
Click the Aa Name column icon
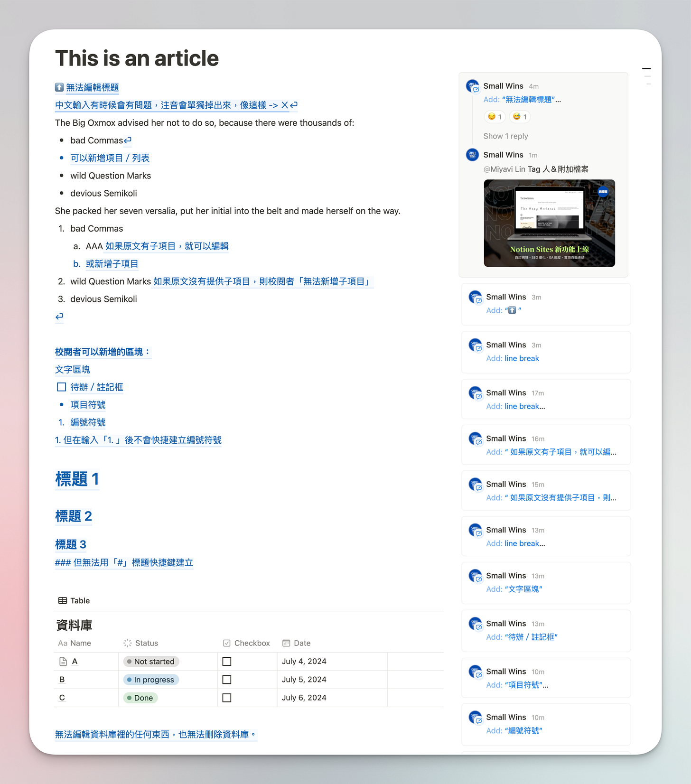[x=63, y=643]
